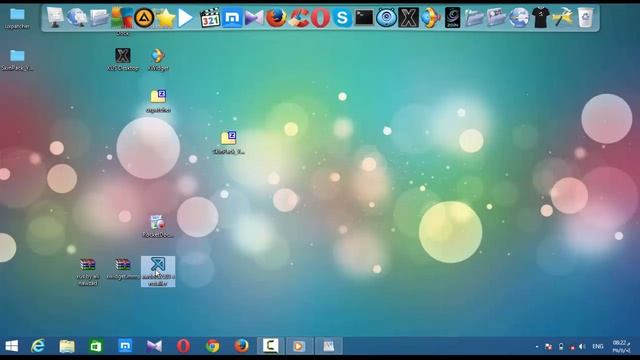Switch to Camtasia in the taskbar
The height and width of the screenshot is (360, 640).
coord(270,346)
